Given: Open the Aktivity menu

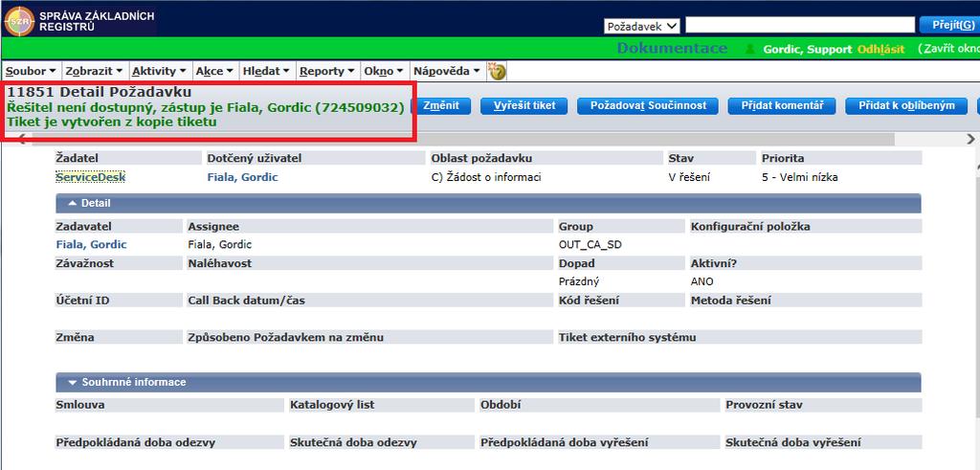Looking at the screenshot, I should tap(159, 71).
